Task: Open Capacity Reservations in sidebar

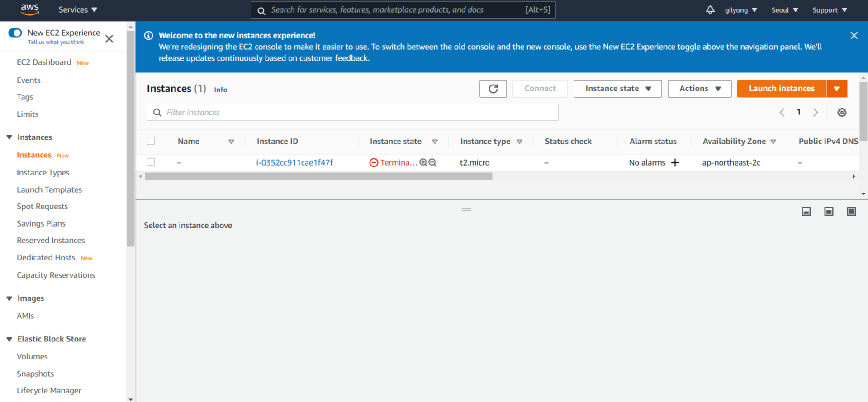Action: 56,275
